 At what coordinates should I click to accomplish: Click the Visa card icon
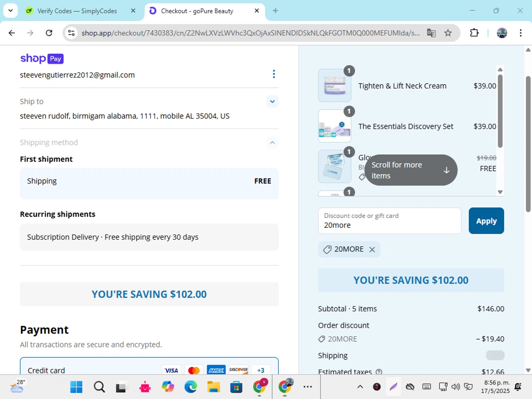point(171,370)
